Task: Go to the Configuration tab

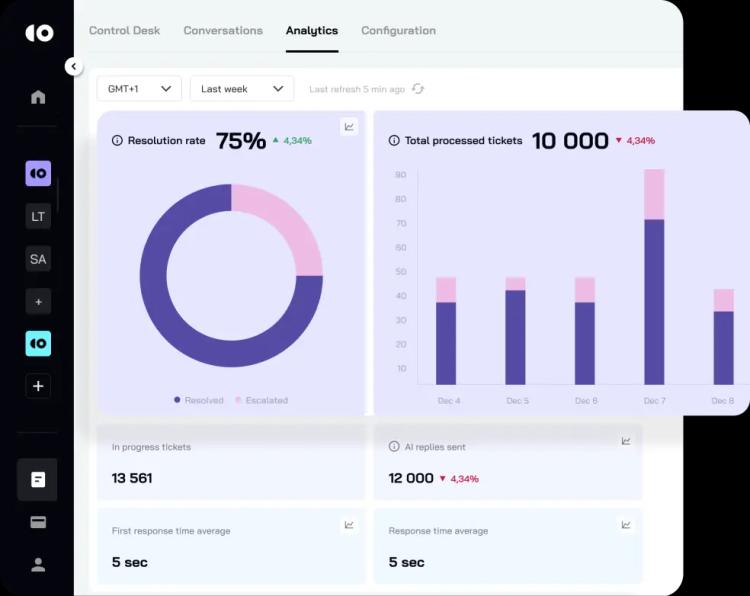Action: pyautogui.click(x=398, y=31)
